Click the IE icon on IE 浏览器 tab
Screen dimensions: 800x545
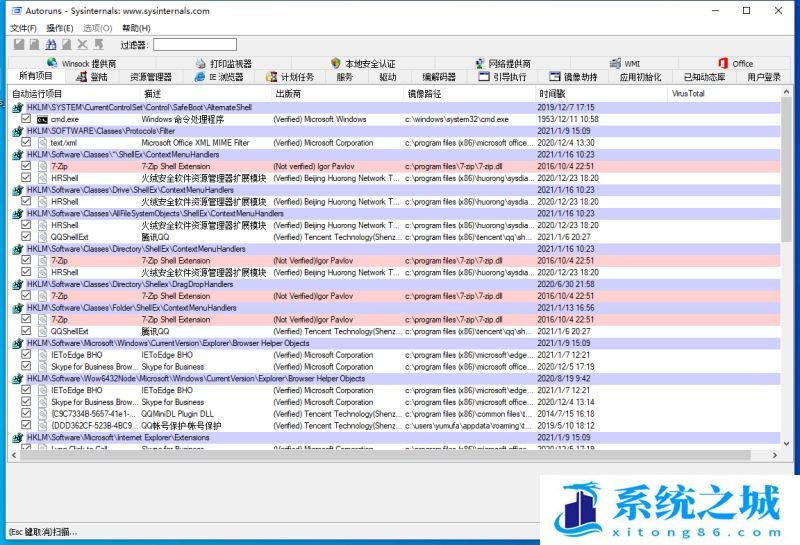[x=199, y=77]
